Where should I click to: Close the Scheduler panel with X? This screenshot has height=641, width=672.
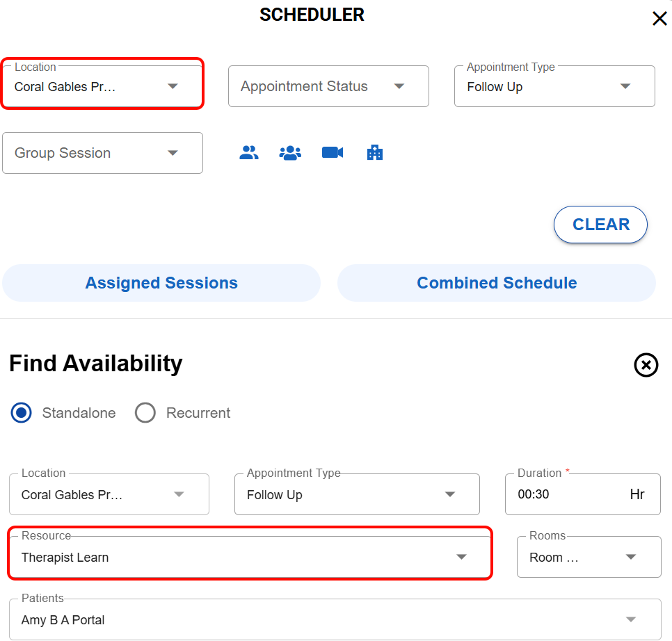click(x=659, y=19)
